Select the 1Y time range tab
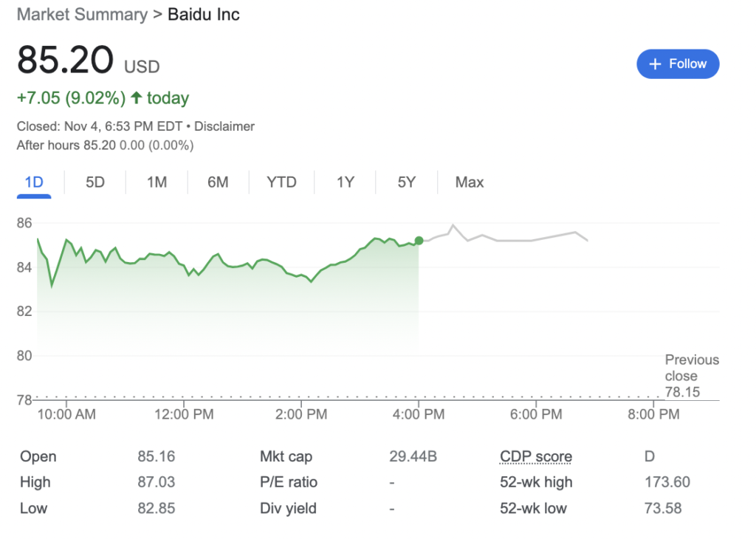This screenshot has width=756, height=539. tap(346, 182)
